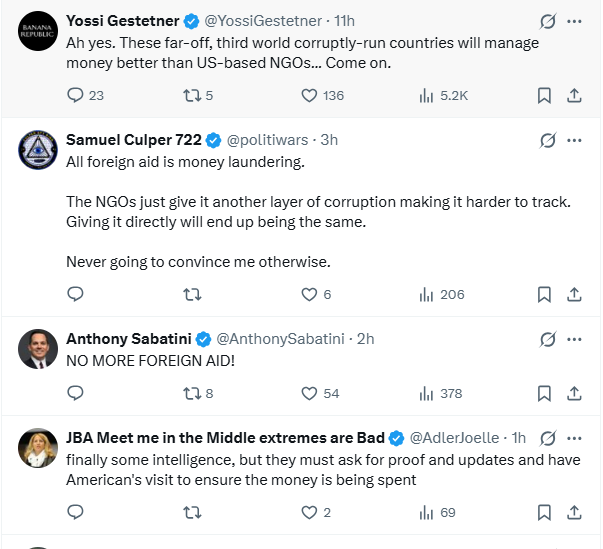This screenshot has width=603, height=549.
Task: Bookmark Yossi Gestetner's tweet
Action: [x=544, y=96]
